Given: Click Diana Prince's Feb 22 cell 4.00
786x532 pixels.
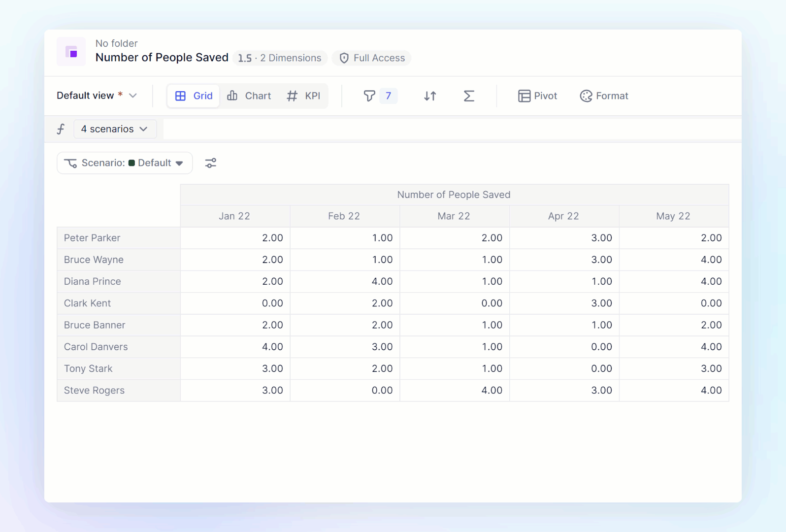Looking at the screenshot, I should pyautogui.click(x=345, y=281).
